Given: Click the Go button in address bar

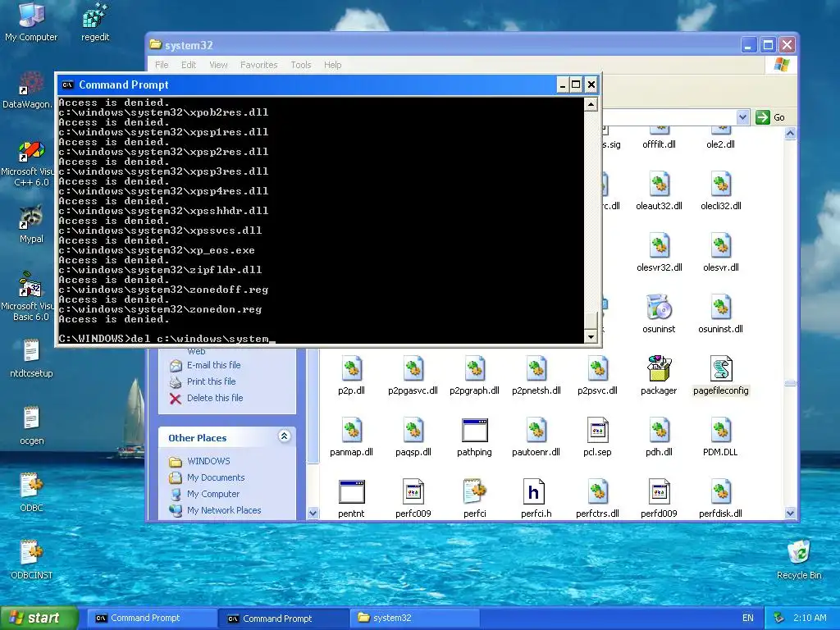Looking at the screenshot, I should tap(770, 117).
